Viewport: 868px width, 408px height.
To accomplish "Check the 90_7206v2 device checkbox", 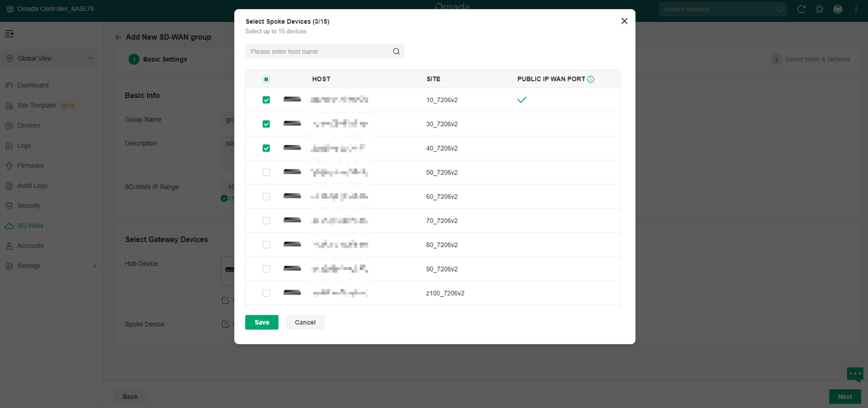I will click(266, 269).
